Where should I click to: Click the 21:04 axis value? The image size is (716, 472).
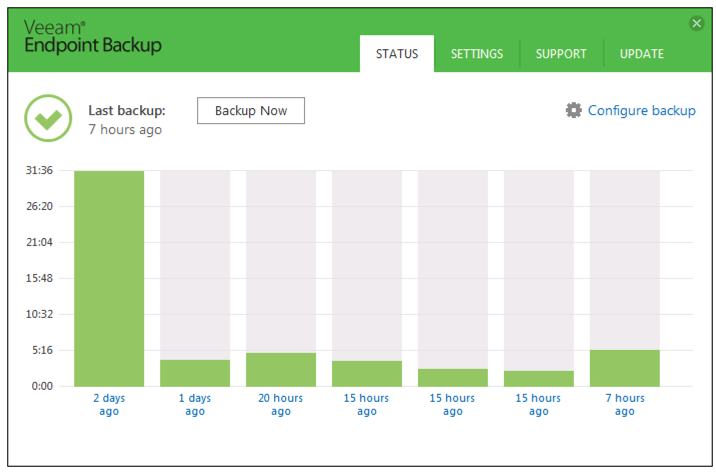(39, 242)
